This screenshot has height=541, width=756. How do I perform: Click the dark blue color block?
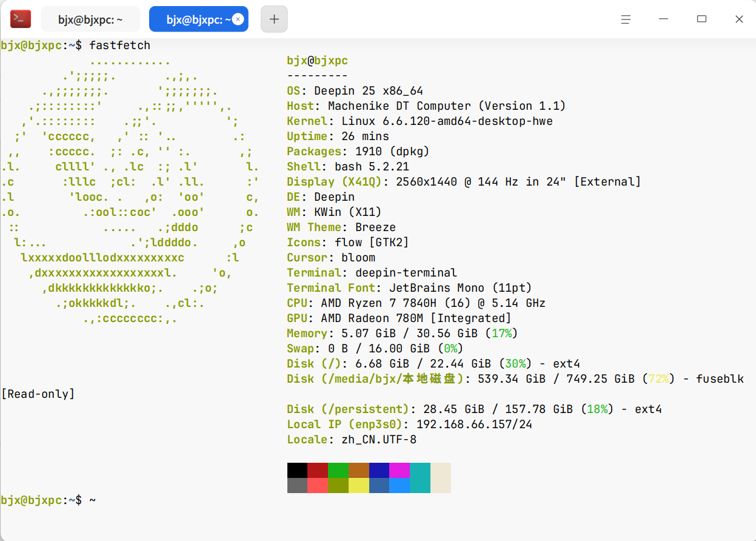[379, 470]
